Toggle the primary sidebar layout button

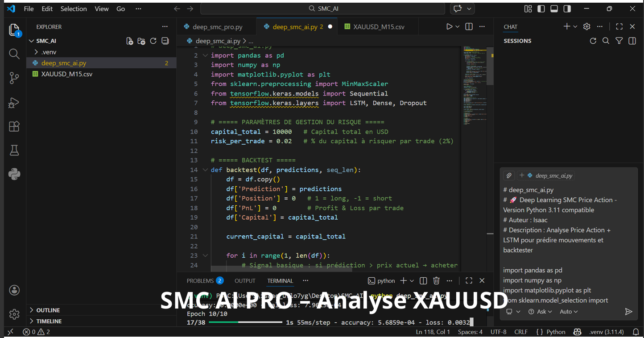click(541, 9)
